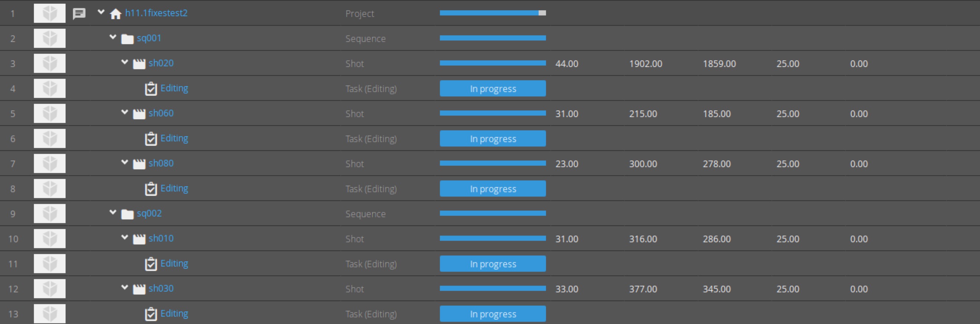Screen dimensions: 980x324
Task: Click the clapperboard icon next to sh080
Action: 139,164
